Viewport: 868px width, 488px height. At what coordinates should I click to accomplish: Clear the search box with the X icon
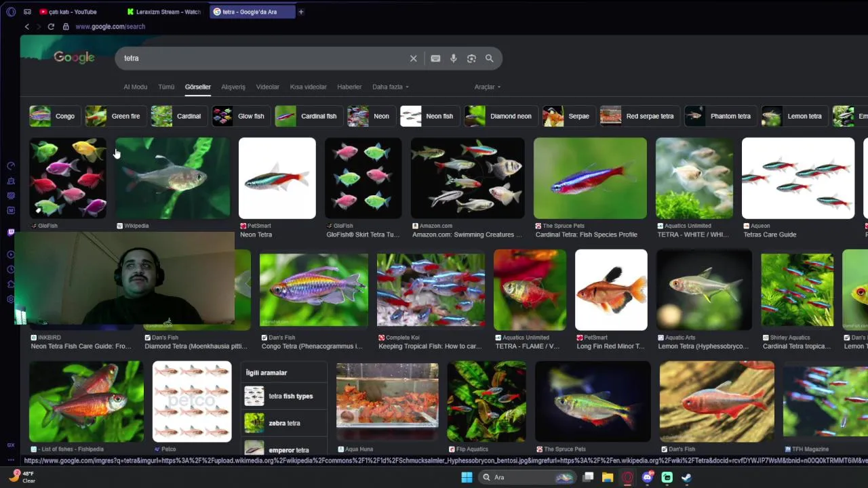pos(413,58)
